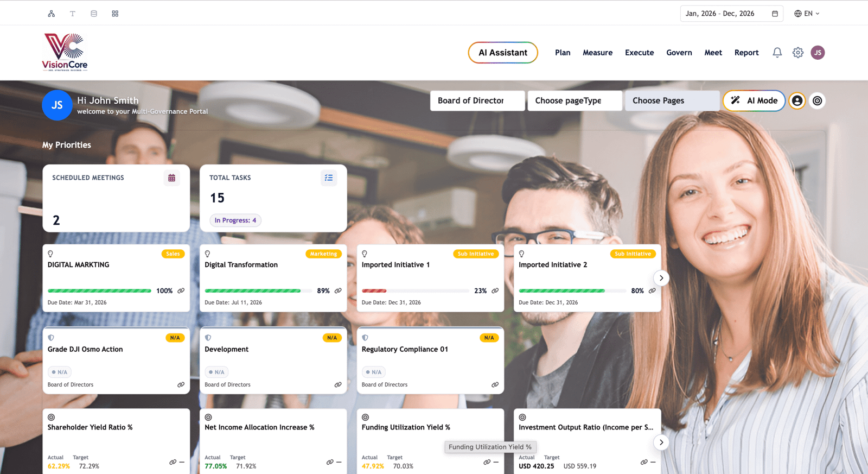
Task: Open the Meet menu
Action: coord(713,53)
